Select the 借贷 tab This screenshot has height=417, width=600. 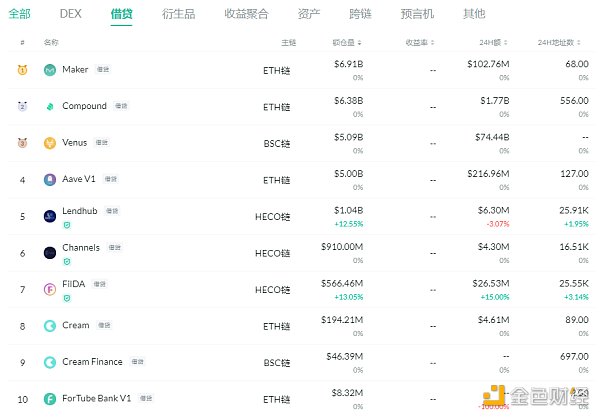point(121,14)
